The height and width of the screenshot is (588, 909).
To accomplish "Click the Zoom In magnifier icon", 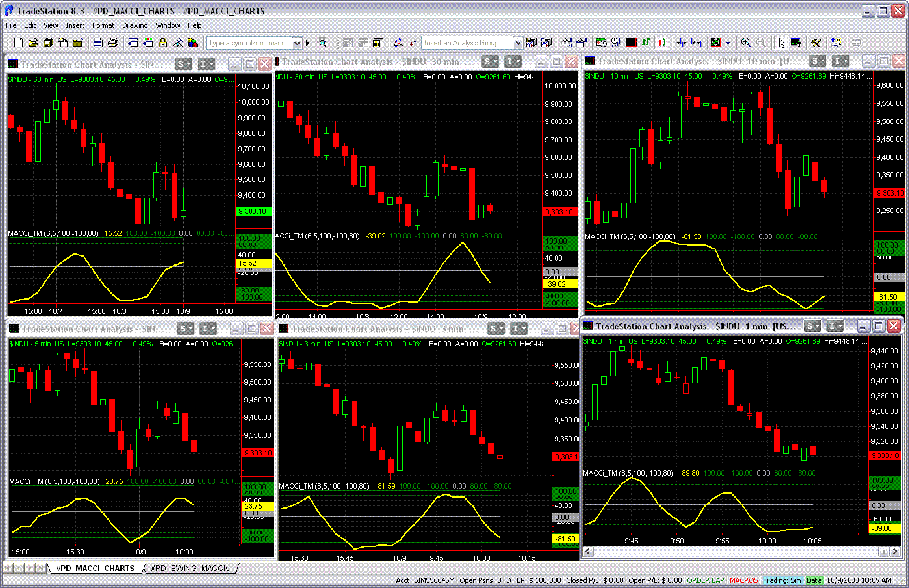I will (746, 43).
